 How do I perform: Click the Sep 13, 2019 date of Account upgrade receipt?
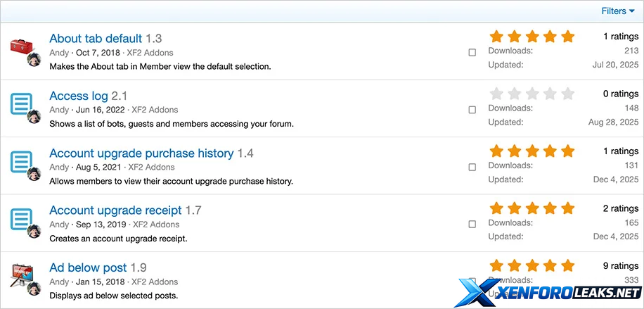coord(101,225)
